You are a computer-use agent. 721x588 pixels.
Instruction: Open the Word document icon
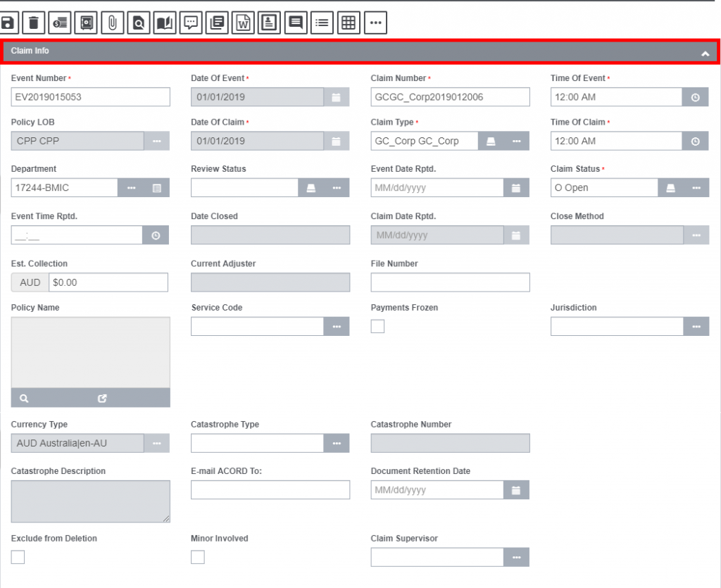(x=243, y=23)
